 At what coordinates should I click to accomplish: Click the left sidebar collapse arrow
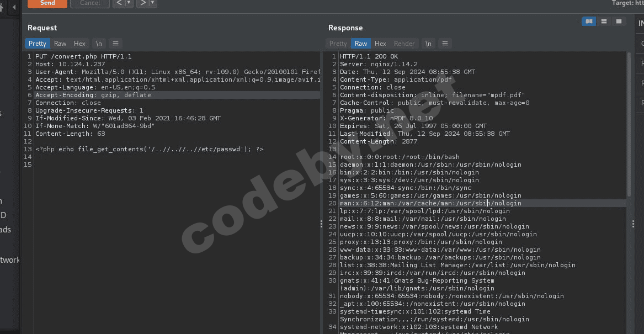pos(14,7)
